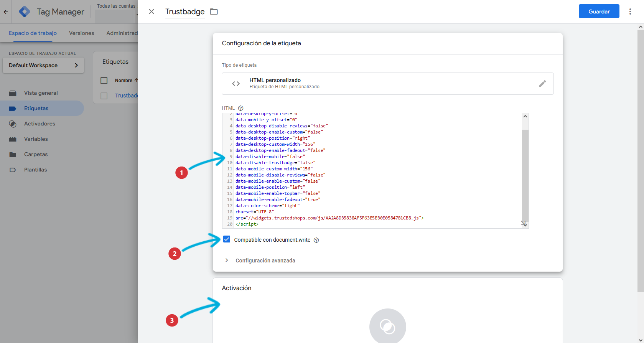The width and height of the screenshot is (644, 343).
Task: Edit tag type with pencil icon
Action: (542, 84)
